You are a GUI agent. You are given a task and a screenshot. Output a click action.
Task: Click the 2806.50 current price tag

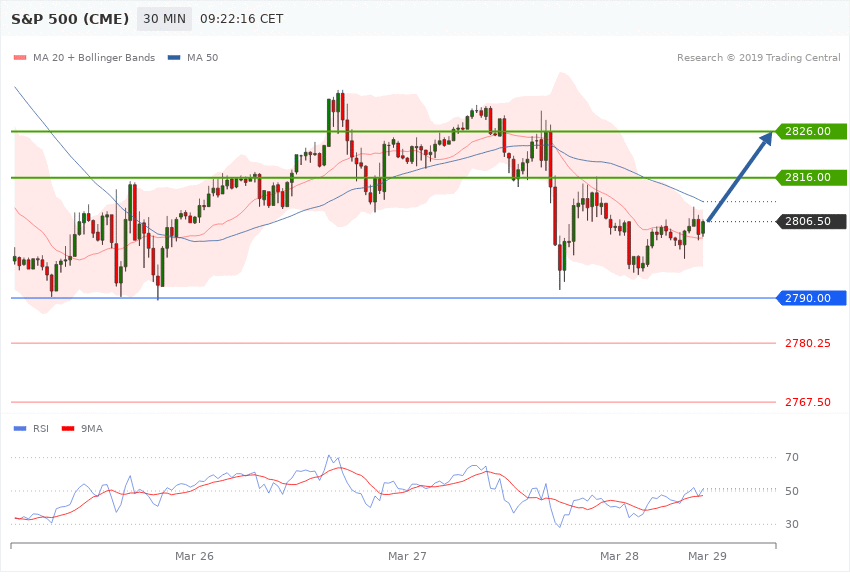(x=811, y=221)
